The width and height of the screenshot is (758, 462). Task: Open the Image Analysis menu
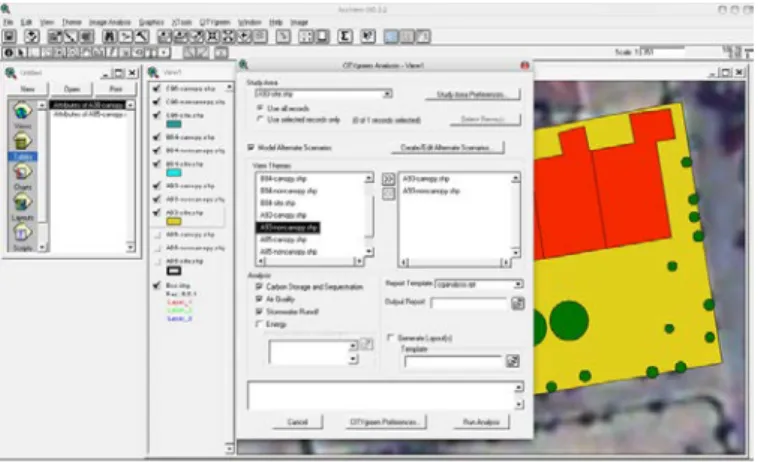(110, 22)
